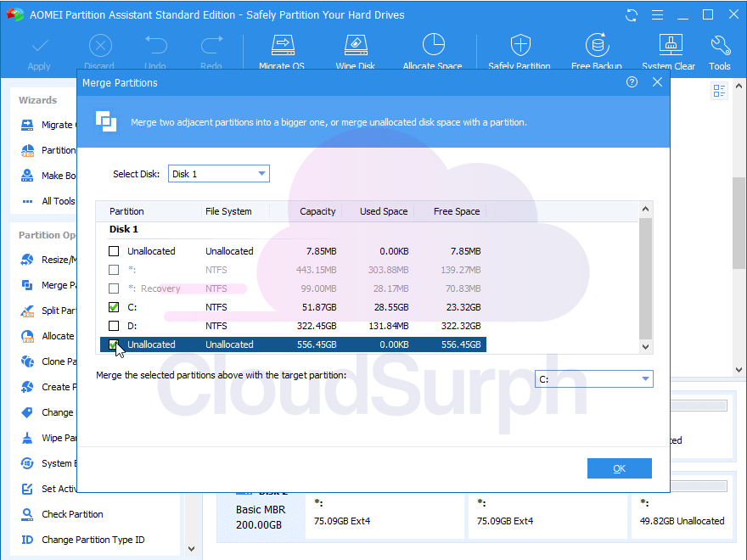The image size is (747, 560).
Task: Click Change Partition Type ID in sidebar
Action: pyautogui.click(x=82, y=540)
